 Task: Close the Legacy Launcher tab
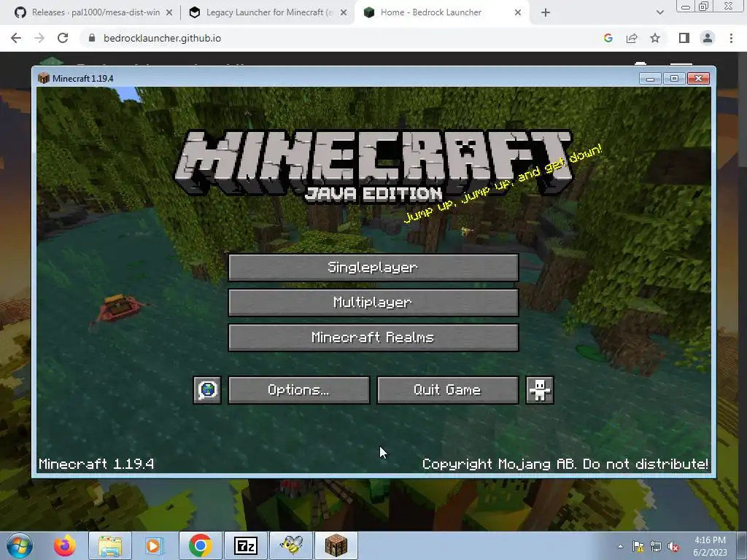coord(344,13)
